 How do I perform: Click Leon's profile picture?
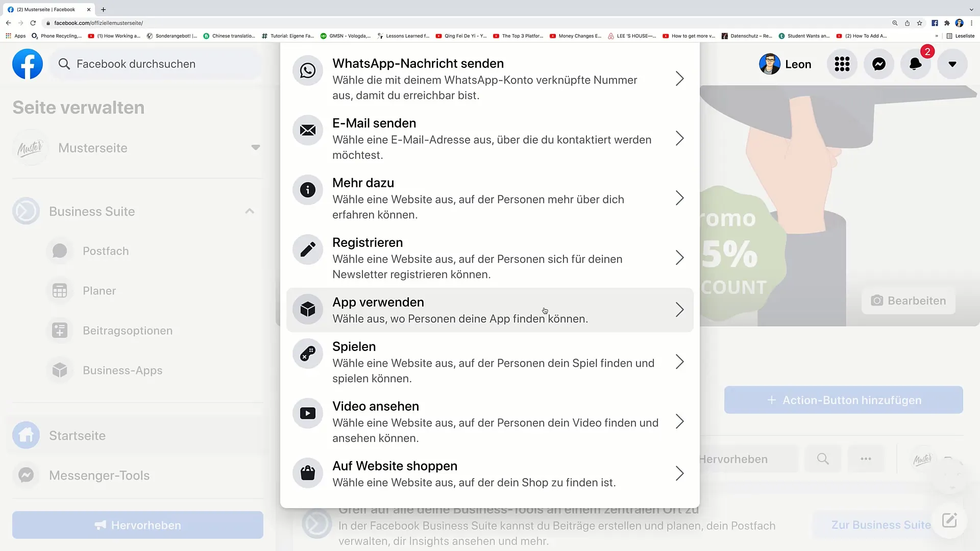pyautogui.click(x=769, y=64)
